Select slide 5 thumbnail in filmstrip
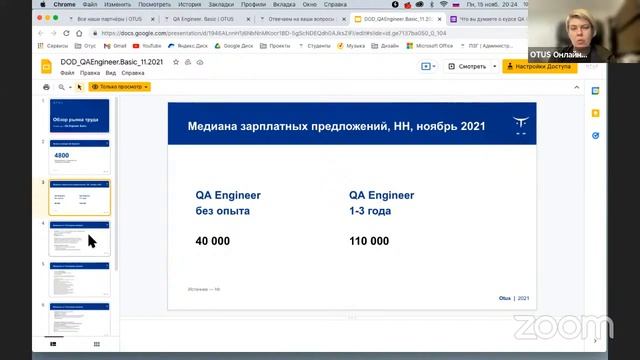 [x=80, y=279]
